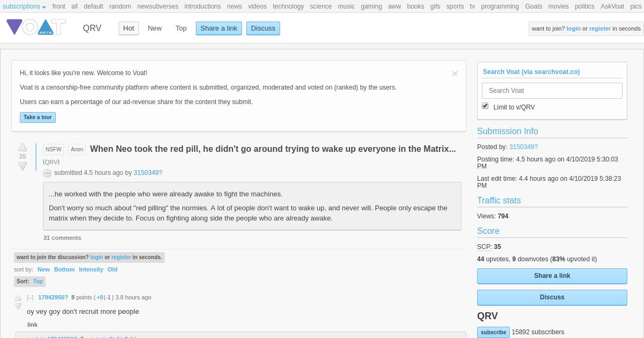This screenshot has height=338, width=644.
Task: Click the Sort: Top indicator
Action: 30,281
